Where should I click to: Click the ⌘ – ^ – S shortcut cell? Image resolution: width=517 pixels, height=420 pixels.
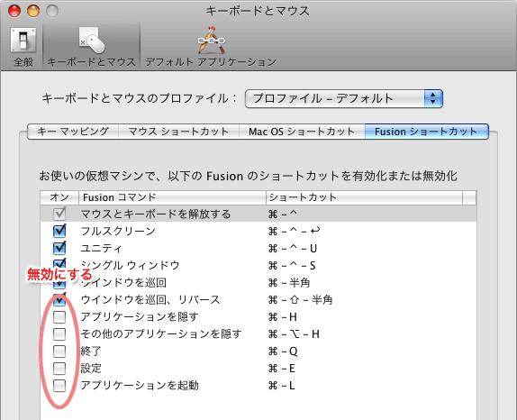[292, 265]
